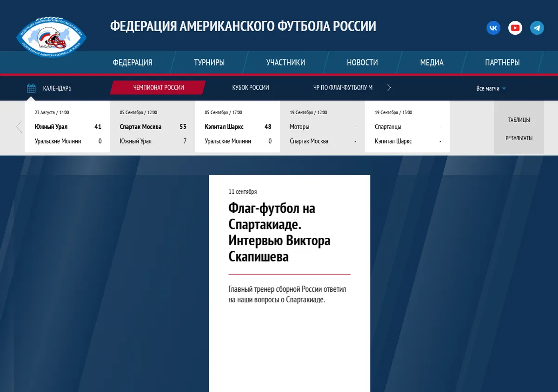Open the Флаг-футбол на Спартакиаде article
This screenshot has height=392, width=558.
click(279, 232)
